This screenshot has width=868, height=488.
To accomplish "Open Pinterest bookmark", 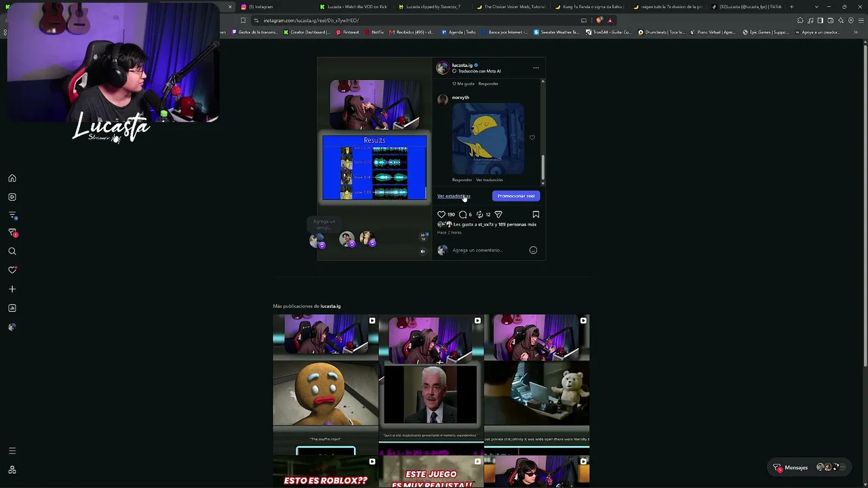I will click(x=348, y=32).
